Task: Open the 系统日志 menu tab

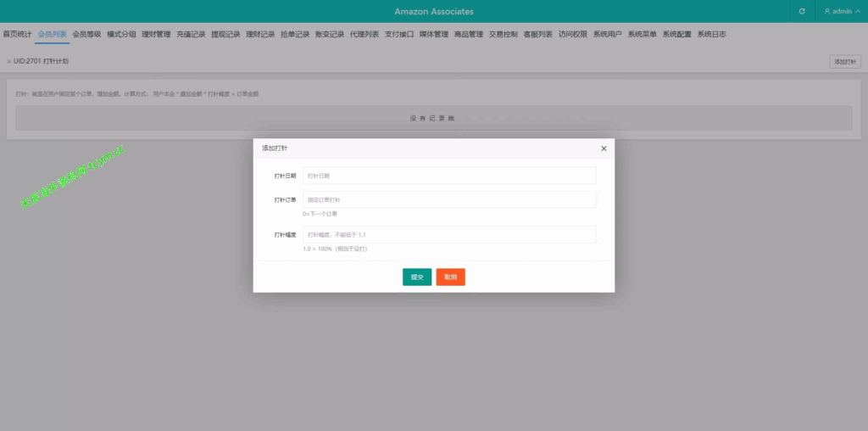Action: [712, 34]
